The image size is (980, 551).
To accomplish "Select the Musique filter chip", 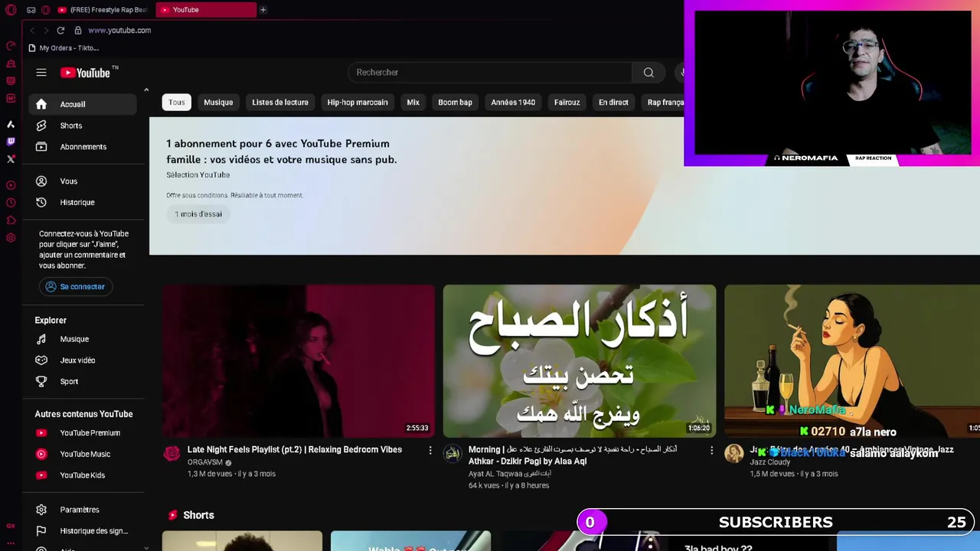I will (x=218, y=103).
